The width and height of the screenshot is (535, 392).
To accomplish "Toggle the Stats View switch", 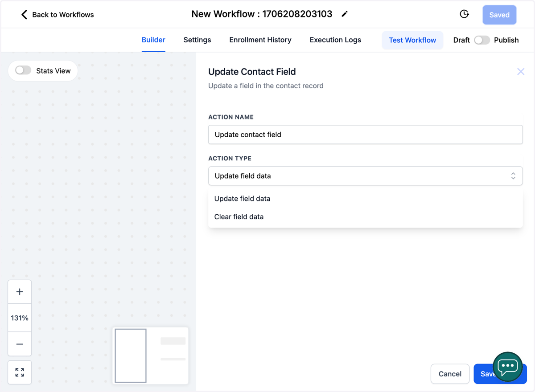I will [23, 70].
